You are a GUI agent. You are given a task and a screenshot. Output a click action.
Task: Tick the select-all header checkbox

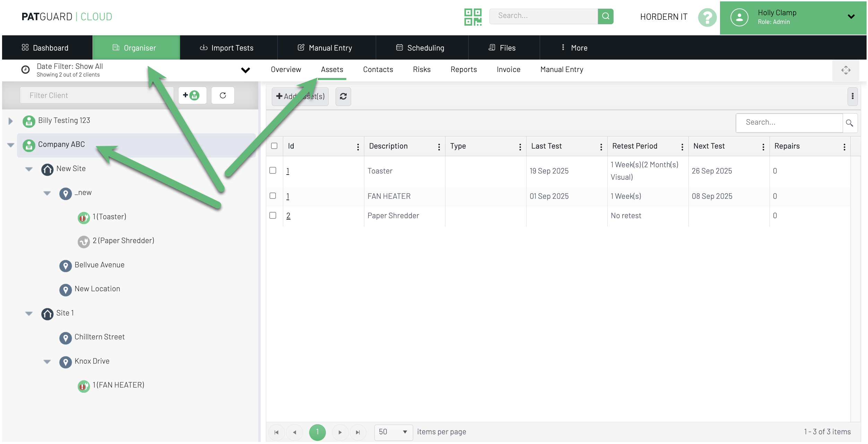(x=274, y=146)
